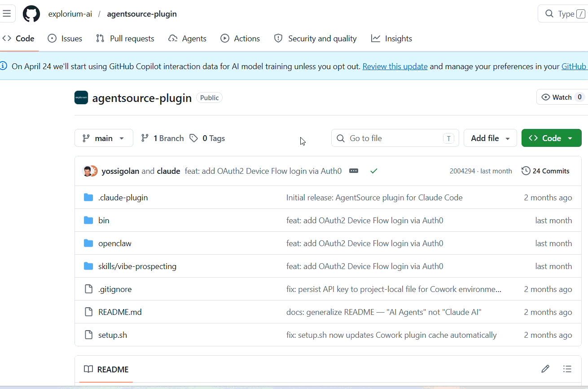Go to GitHub homepage via Octocat logo
588x389 pixels.
pyautogui.click(x=31, y=14)
